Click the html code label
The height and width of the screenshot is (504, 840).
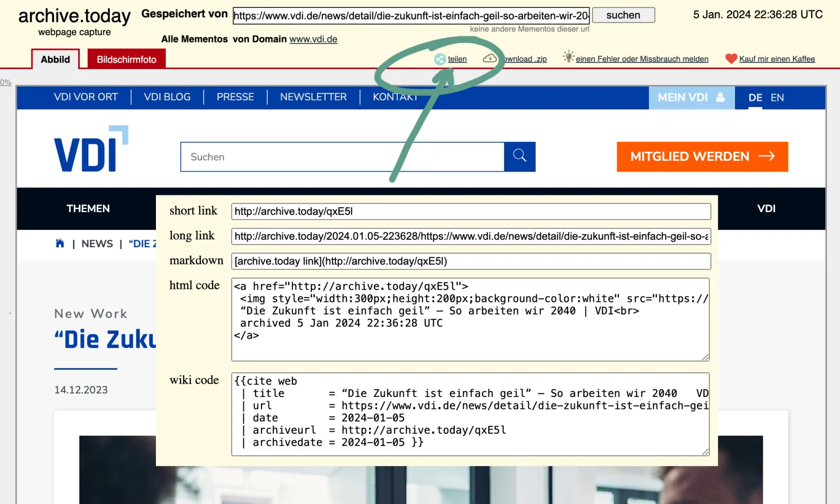coord(194,285)
